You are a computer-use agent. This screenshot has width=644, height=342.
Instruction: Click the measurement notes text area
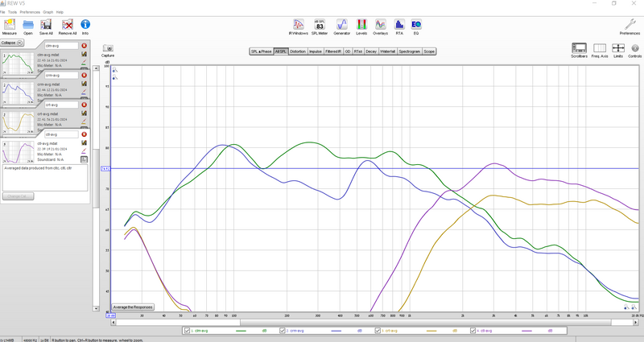tap(45, 178)
